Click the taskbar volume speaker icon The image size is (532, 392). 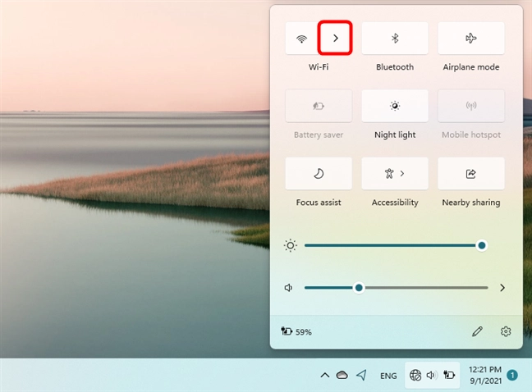pos(432,375)
